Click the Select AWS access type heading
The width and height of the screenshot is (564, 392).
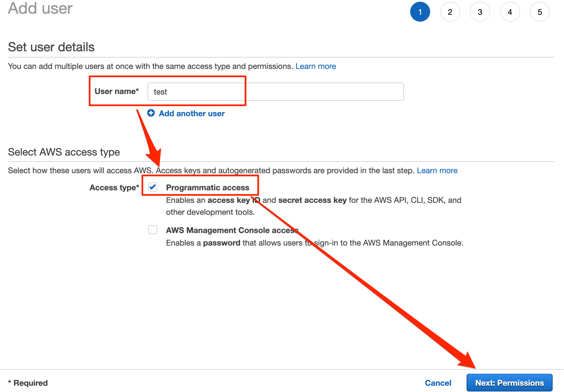[64, 152]
